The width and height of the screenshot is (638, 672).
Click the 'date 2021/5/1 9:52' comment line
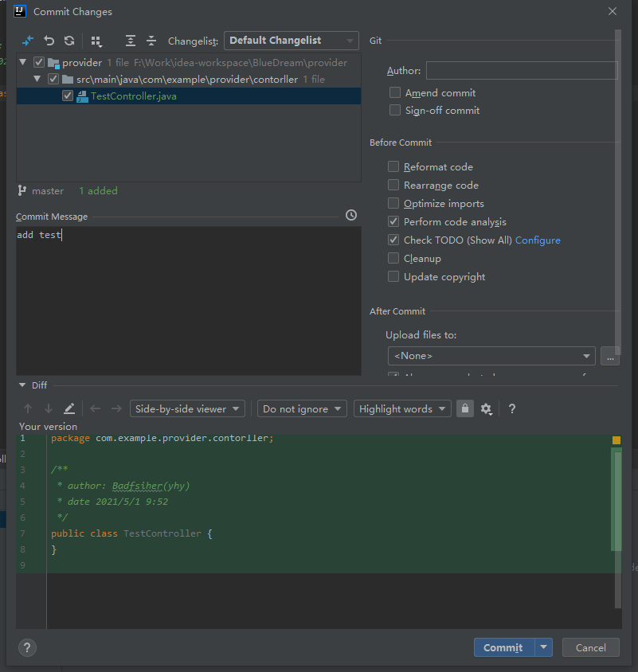[x=113, y=502]
